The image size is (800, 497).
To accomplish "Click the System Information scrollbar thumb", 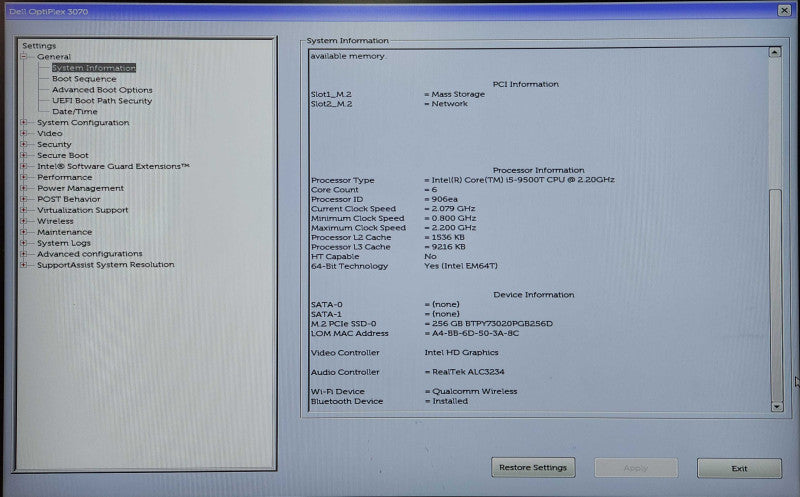I will [x=776, y=295].
